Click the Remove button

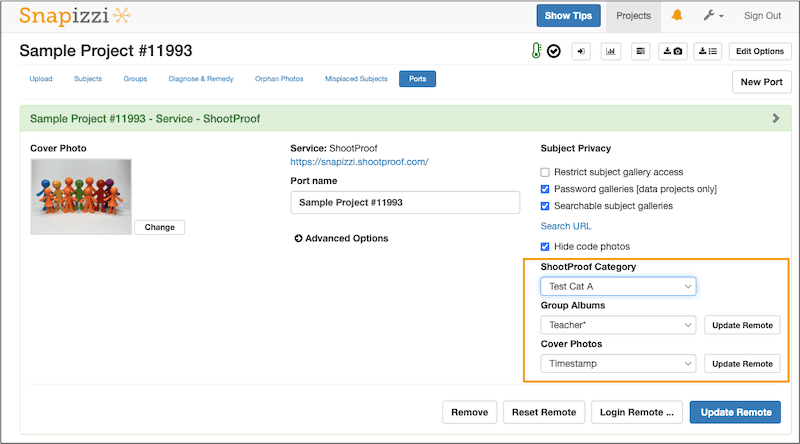(x=469, y=412)
